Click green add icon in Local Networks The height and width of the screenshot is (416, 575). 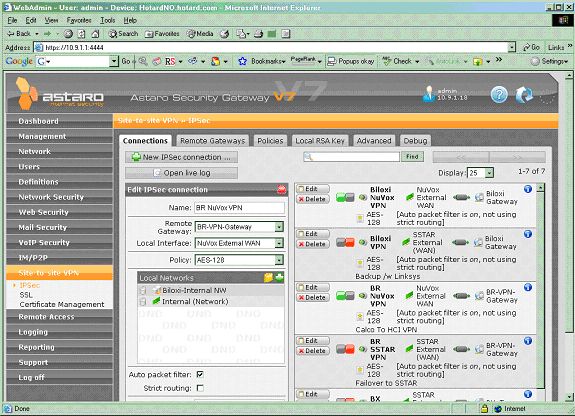279,277
